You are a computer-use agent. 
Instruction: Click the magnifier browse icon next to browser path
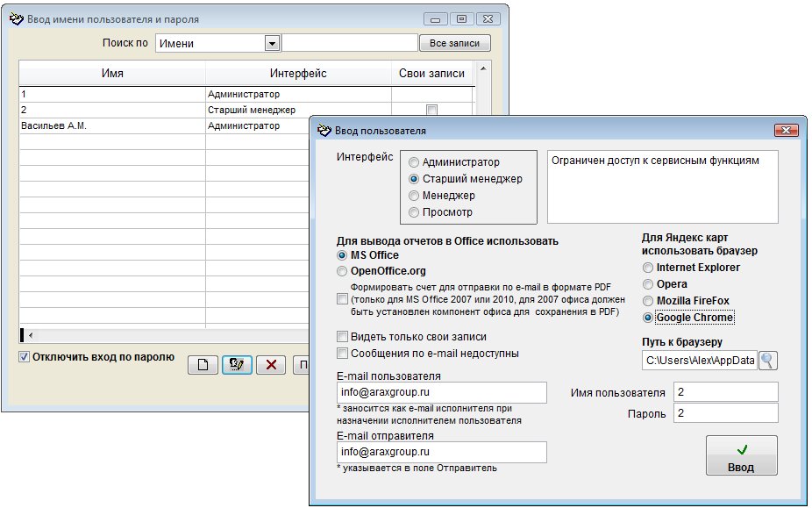[x=768, y=361]
